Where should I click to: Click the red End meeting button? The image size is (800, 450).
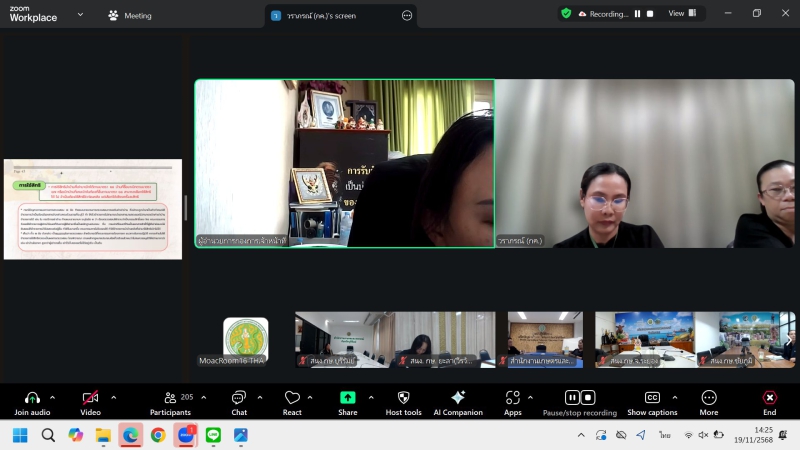[769, 398]
